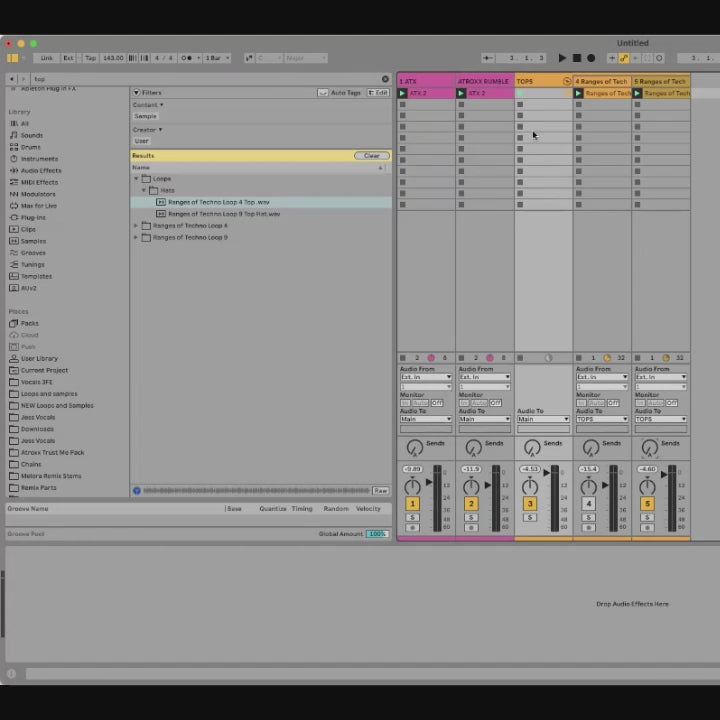Open the Drums category in the Library

pyautogui.click(x=30, y=147)
